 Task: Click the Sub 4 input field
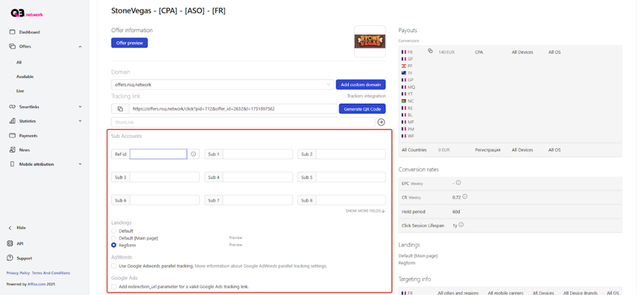258,177
